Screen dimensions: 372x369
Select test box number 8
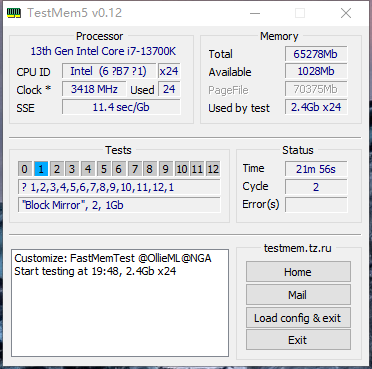pyautogui.click(x=150, y=169)
